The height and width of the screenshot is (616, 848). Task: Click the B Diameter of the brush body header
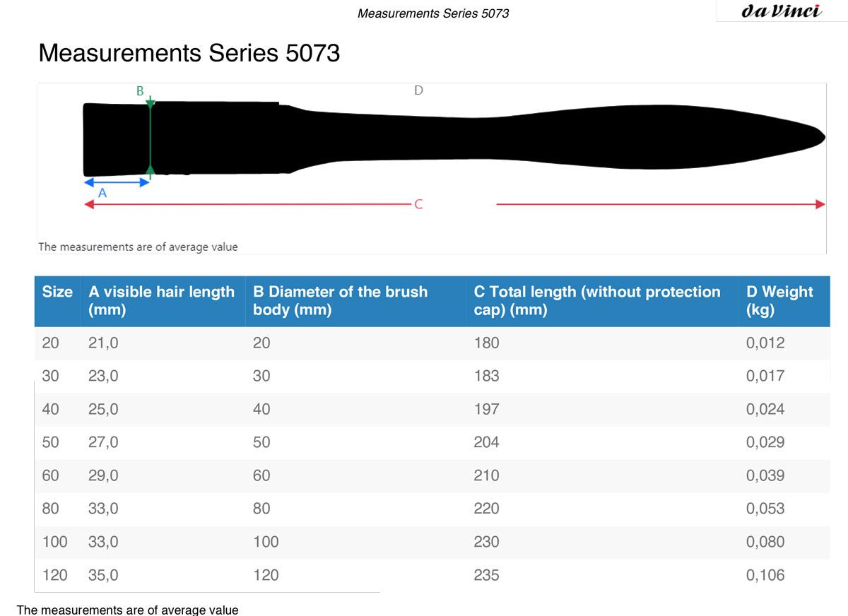(x=340, y=301)
